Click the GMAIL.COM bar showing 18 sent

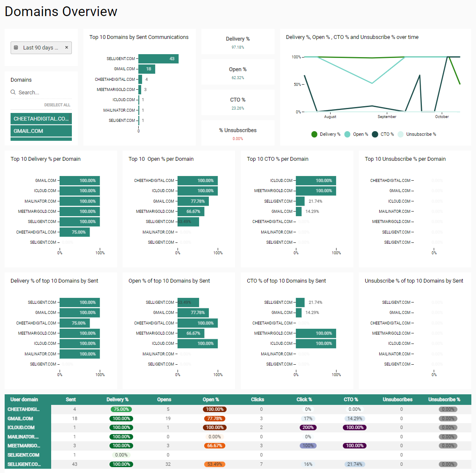coord(147,69)
